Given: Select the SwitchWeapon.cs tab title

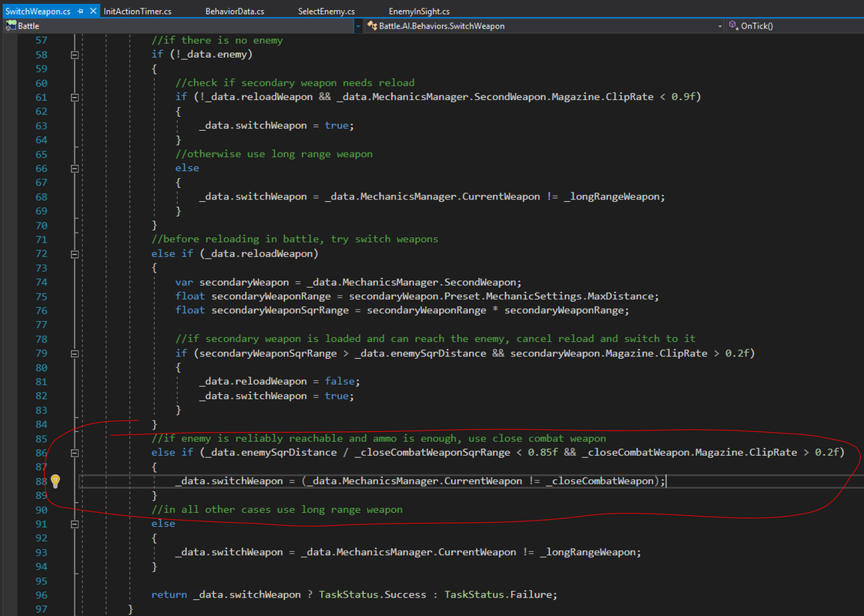Looking at the screenshot, I should point(38,11).
